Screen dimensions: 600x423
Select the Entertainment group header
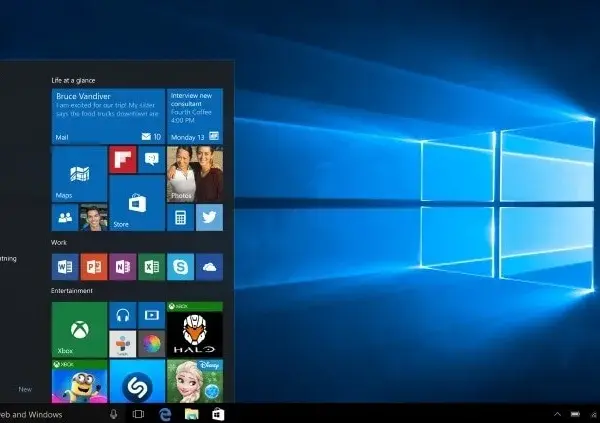coord(72,291)
